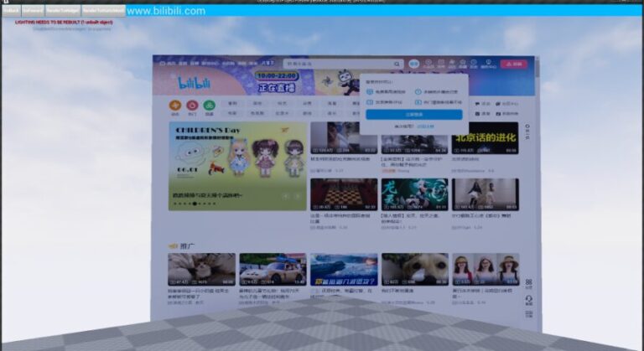Open the 正在直播 10:00-22:00 live banner

pos(277,82)
